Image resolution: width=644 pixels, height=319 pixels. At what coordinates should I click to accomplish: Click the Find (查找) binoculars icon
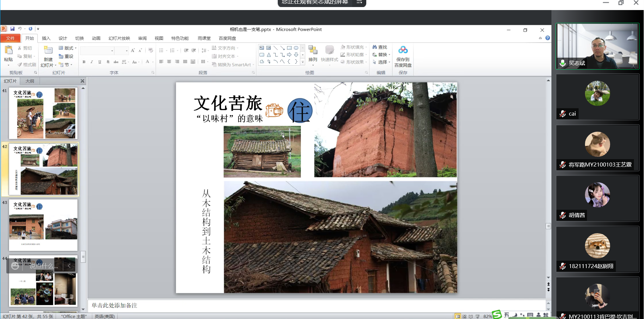(x=375, y=47)
